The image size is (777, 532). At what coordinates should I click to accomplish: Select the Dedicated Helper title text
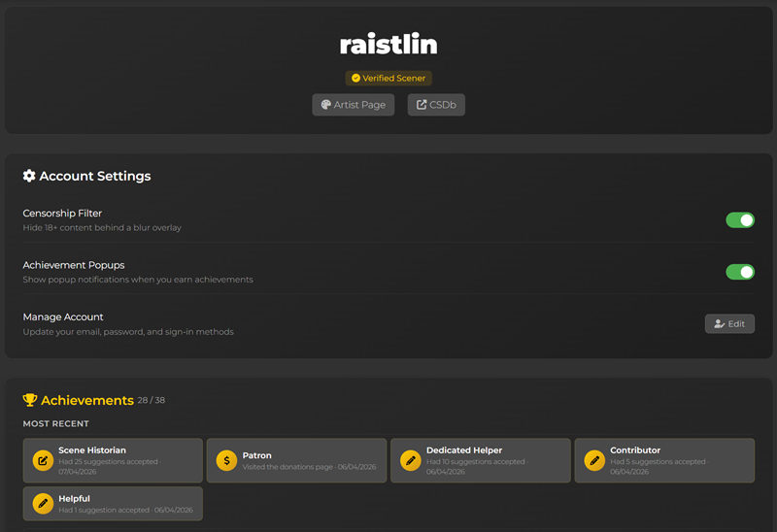(x=464, y=450)
